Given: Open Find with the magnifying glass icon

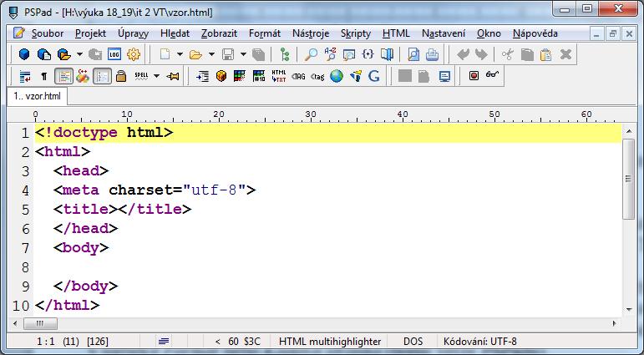Looking at the screenshot, I should point(311,54).
